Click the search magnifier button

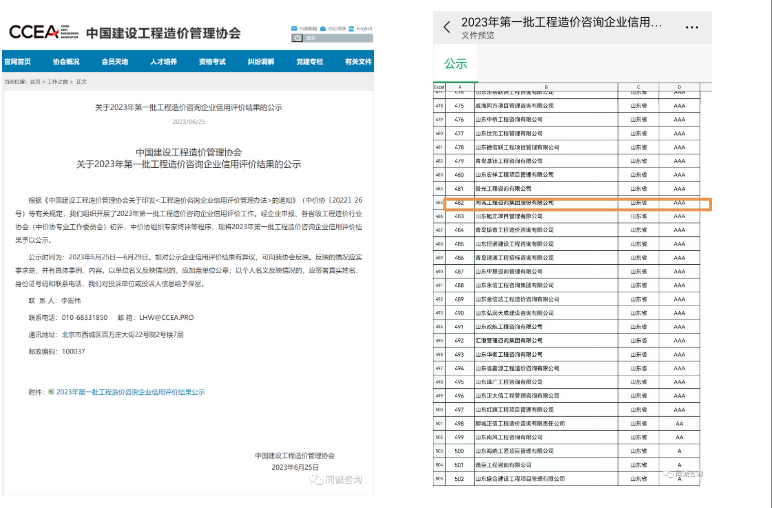click(x=297, y=38)
